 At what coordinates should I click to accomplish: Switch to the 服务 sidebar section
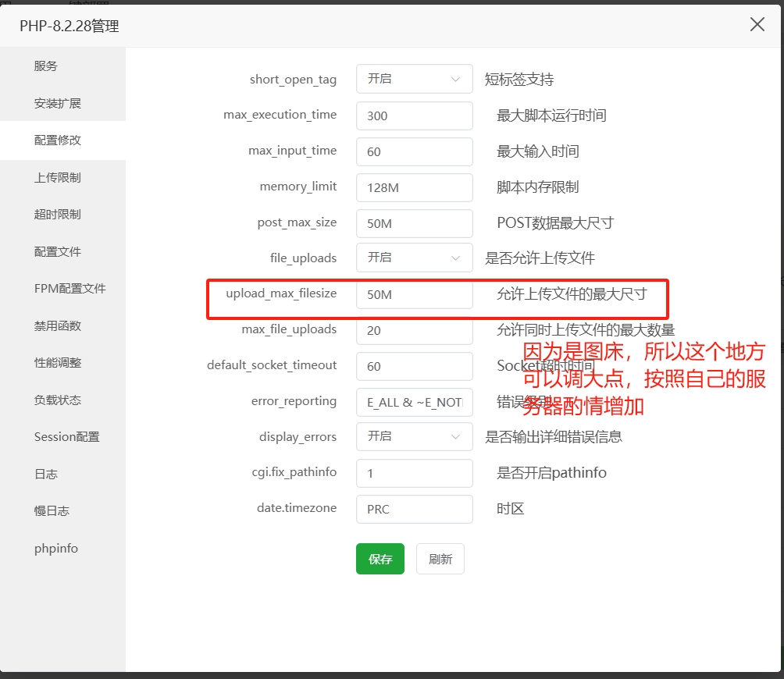(x=47, y=66)
